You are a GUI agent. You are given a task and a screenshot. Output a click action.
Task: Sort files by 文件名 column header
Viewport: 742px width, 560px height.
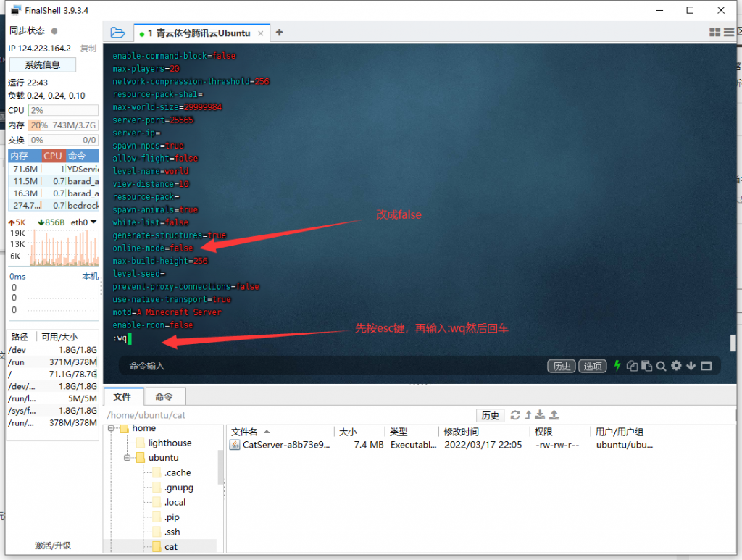[x=282, y=432]
